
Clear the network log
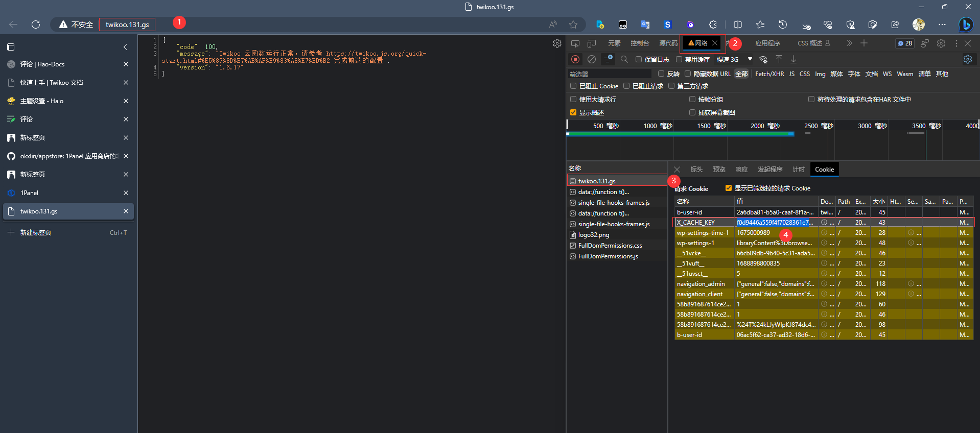pyautogui.click(x=592, y=60)
